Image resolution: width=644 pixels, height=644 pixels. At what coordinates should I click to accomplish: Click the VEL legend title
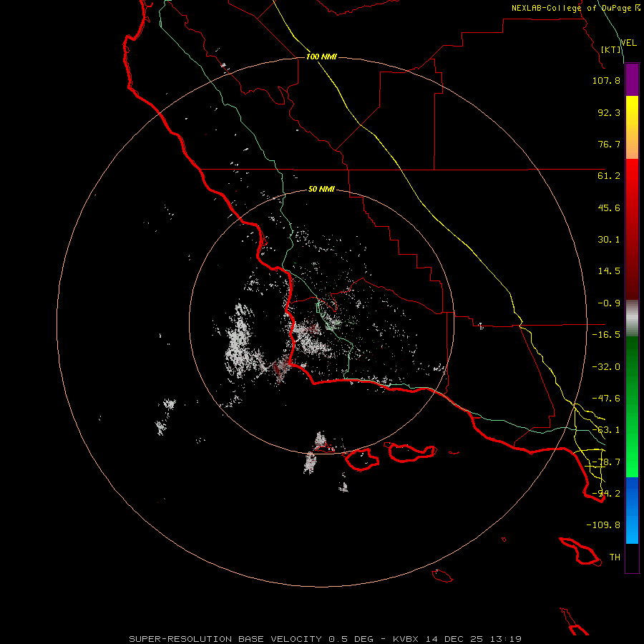[628, 43]
